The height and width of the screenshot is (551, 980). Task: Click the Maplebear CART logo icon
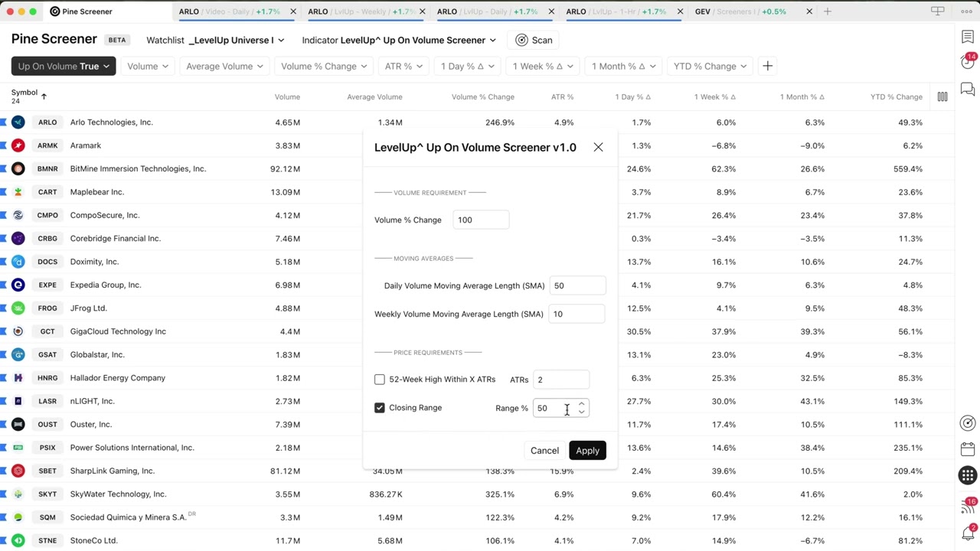18,192
